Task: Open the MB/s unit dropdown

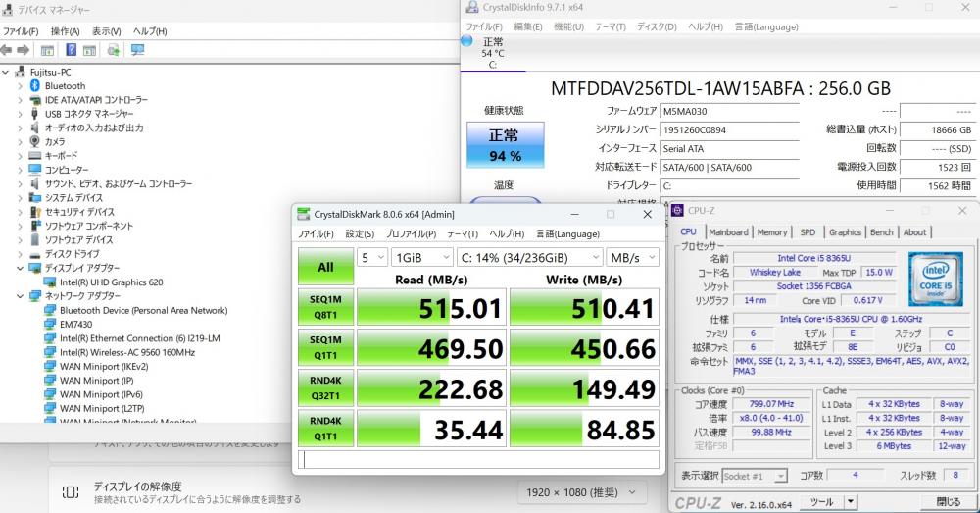Action: tap(633, 257)
